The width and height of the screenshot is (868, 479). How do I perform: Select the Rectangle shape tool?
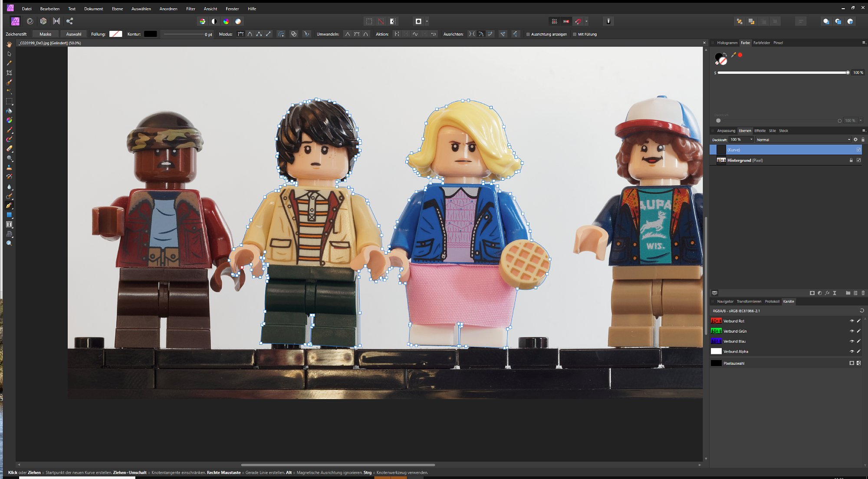(9, 215)
